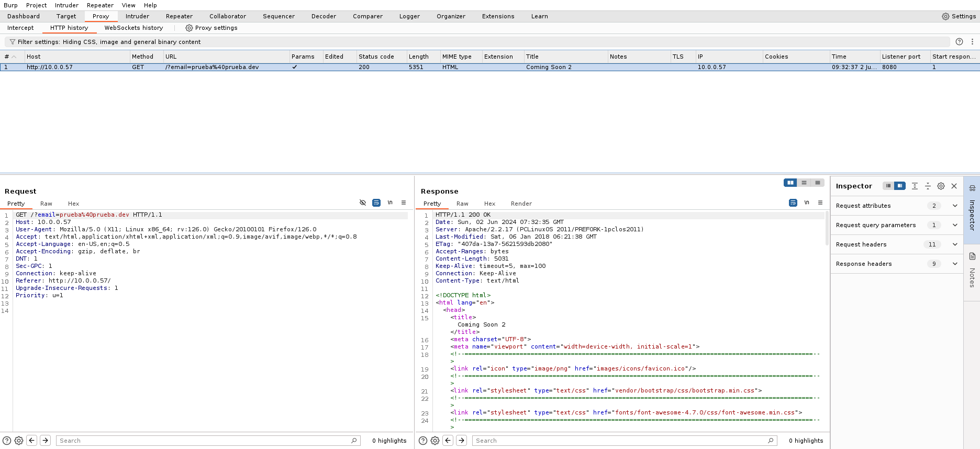Select the top-bottom stacked layout icon

[x=804, y=183]
